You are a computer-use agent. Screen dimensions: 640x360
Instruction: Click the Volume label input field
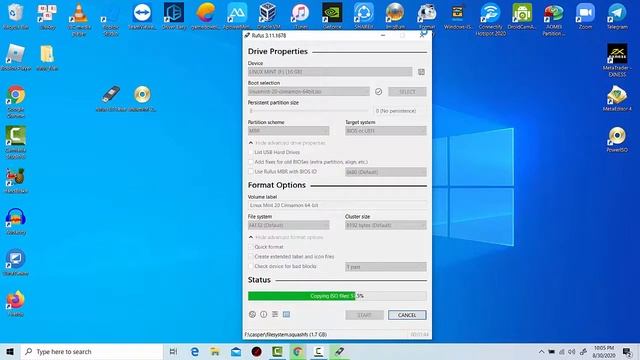(337, 205)
